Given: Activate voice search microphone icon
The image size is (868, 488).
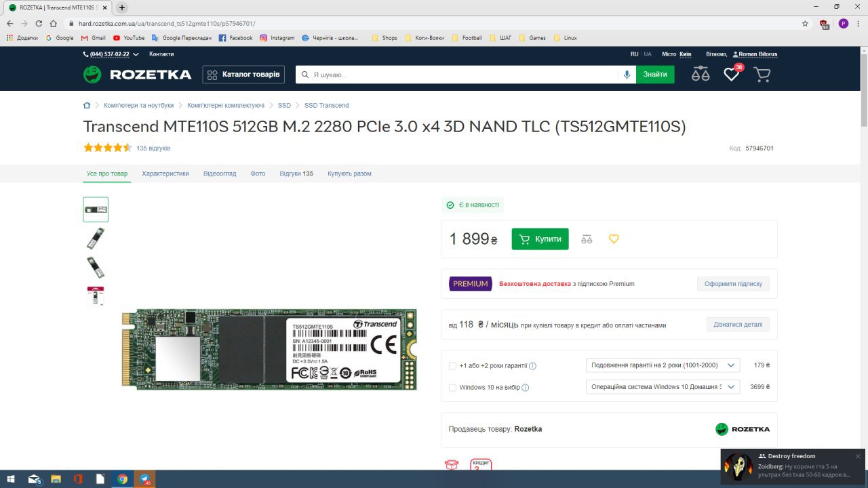Looking at the screenshot, I should [627, 75].
